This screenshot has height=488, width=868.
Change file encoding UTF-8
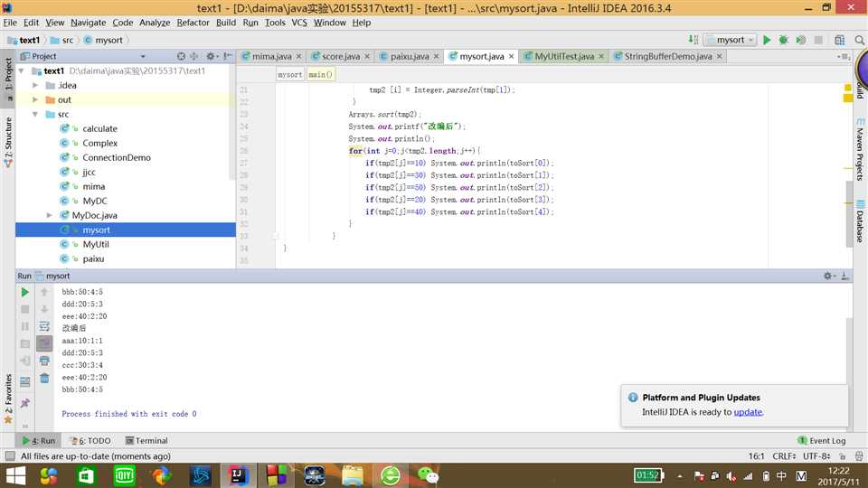[x=816, y=455]
